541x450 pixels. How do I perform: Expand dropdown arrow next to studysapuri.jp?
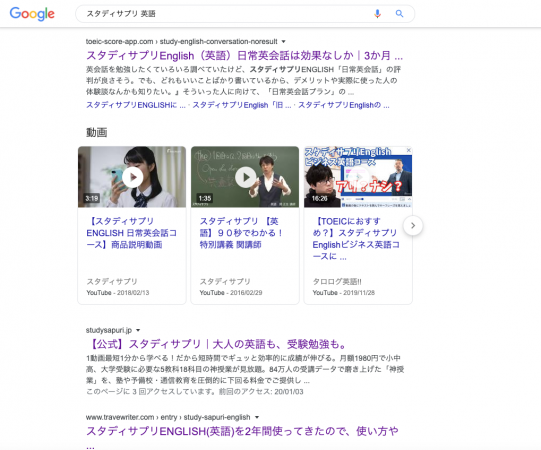138,330
